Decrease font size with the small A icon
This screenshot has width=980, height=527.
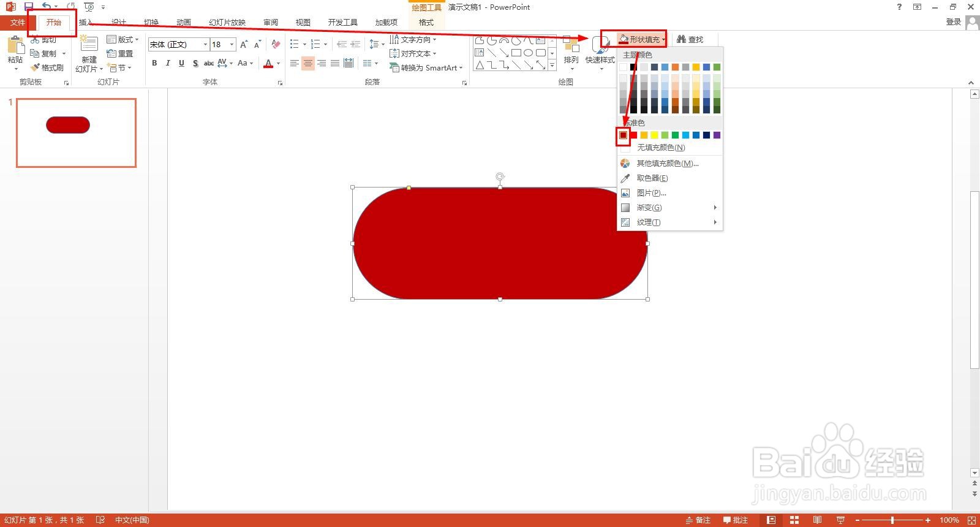coord(257,44)
